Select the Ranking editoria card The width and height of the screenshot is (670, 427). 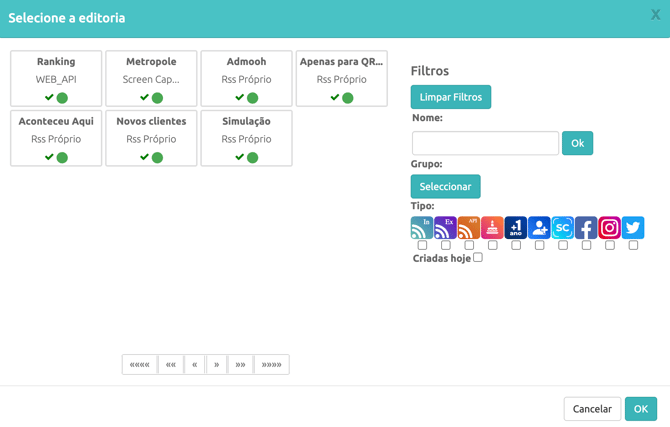(x=56, y=79)
